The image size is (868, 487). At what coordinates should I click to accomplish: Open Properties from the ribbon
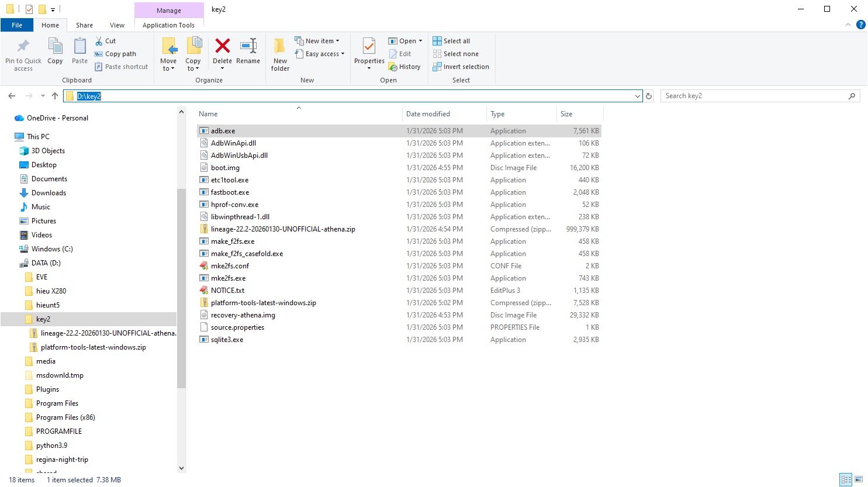click(369, 46)
